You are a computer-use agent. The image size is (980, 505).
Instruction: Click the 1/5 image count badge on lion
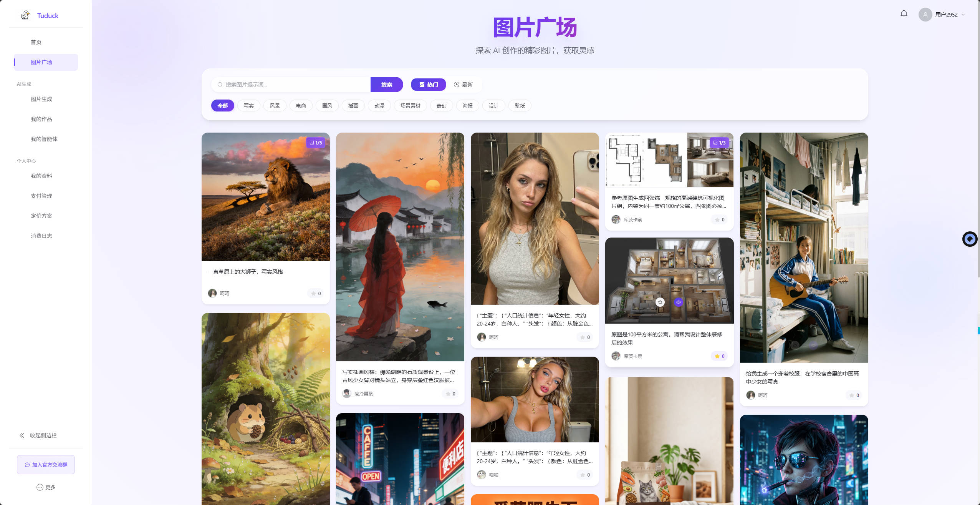(x=316, y=143)
